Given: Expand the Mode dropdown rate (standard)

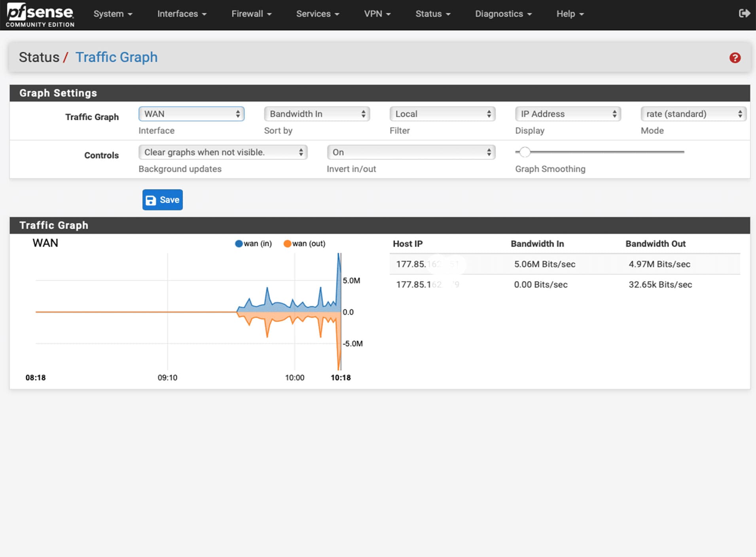Looking at the screenshot, I should click(693, 114).
